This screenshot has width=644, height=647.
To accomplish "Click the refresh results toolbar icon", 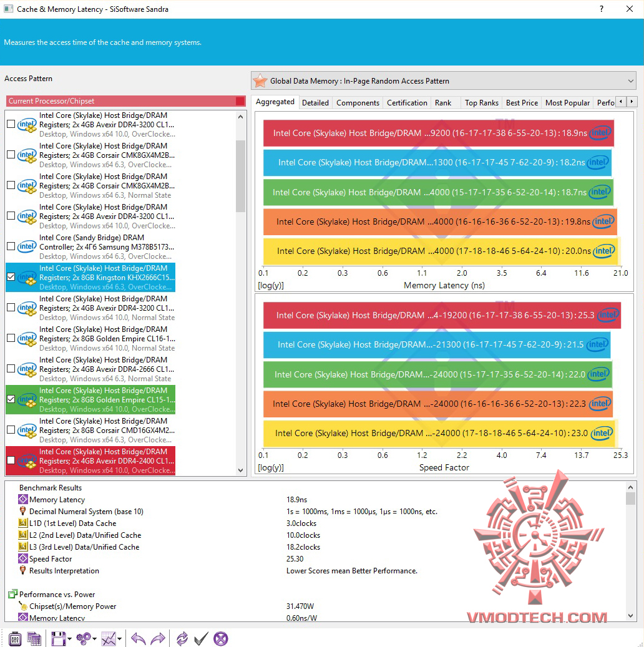I will (x=182, y=639).
